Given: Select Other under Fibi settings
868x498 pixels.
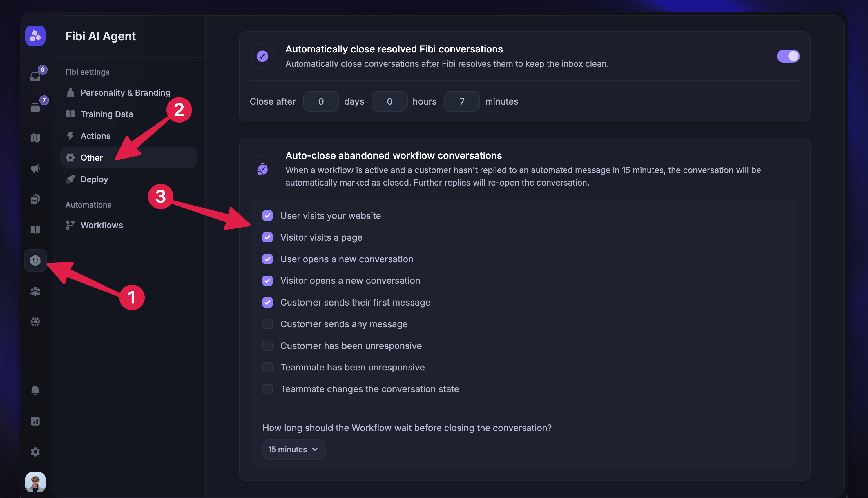Looking at the screenshot, I should tap(91, 157).
